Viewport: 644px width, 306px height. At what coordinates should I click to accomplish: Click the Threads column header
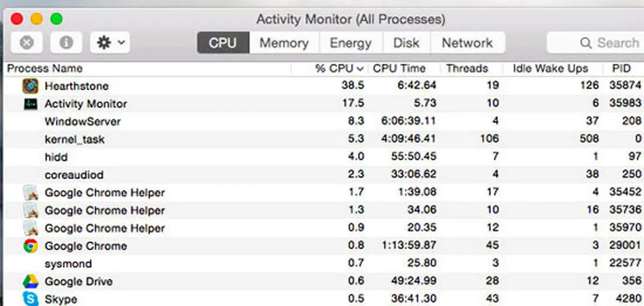(467, 69)
